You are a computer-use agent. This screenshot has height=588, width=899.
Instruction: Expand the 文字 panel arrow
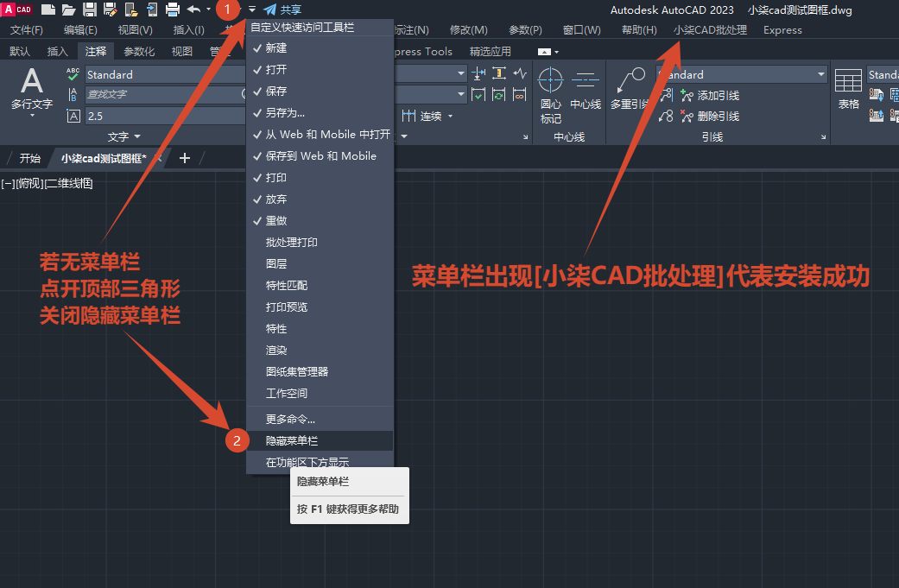pos(137,137)
